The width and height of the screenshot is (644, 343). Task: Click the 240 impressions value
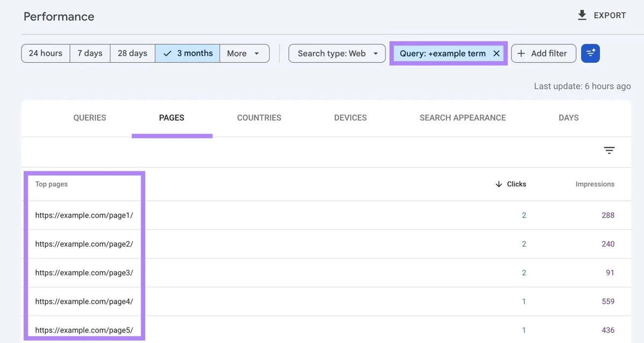pos(608,244)
